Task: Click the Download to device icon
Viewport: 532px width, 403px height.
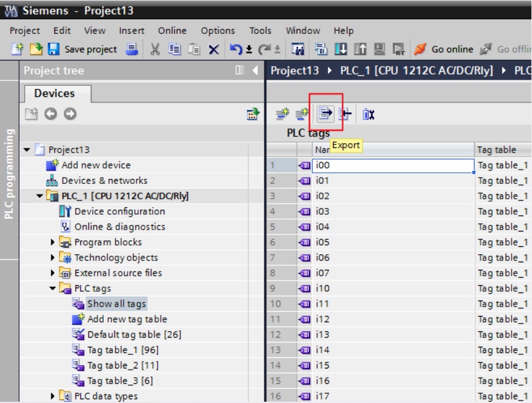Action: click(x=340, y=49)
